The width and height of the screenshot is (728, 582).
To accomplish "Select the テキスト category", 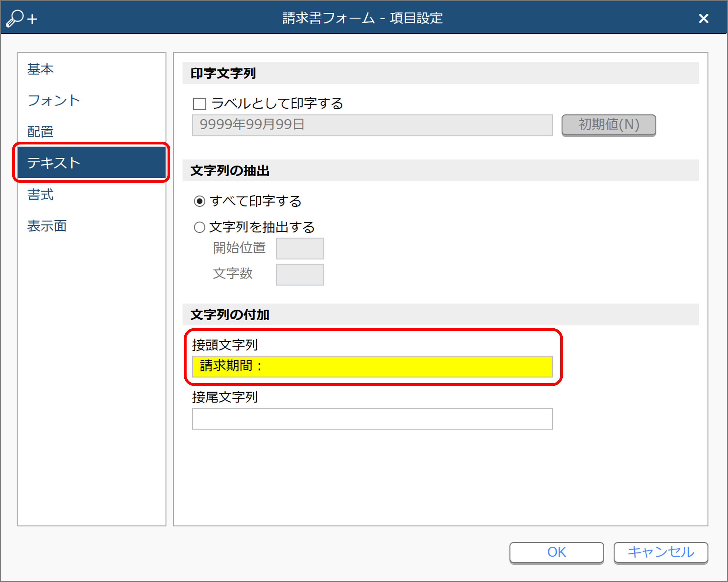I will [91, 162].
